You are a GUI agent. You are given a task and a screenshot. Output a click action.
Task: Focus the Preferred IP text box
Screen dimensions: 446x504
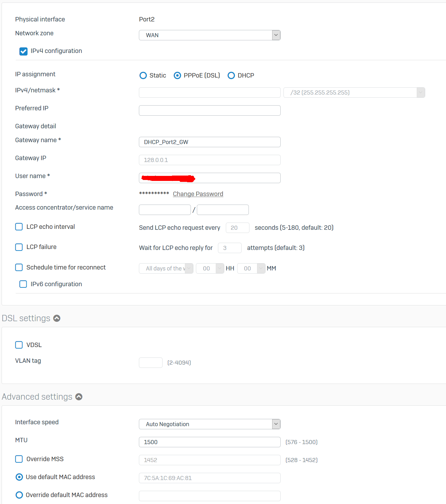(x=209, y=111)
